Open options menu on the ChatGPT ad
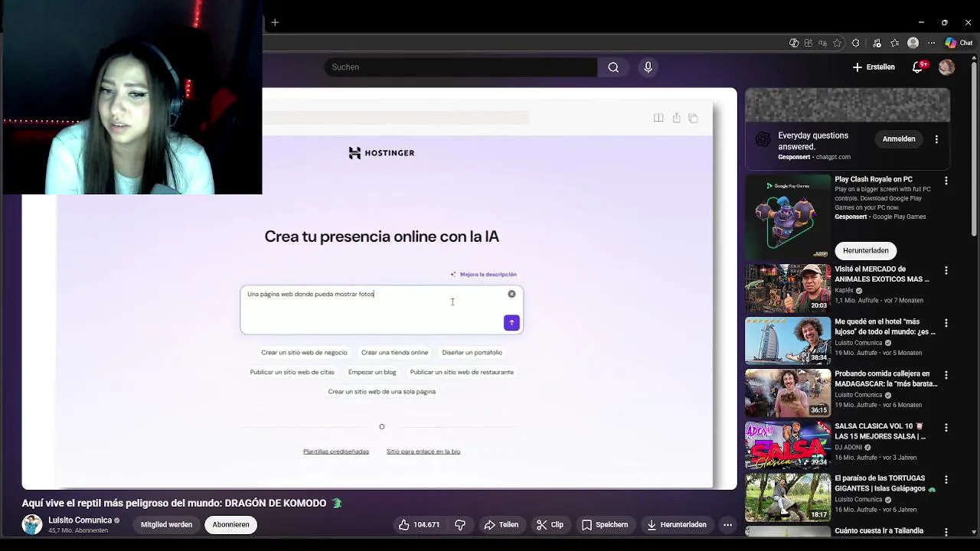 point(936,139)
